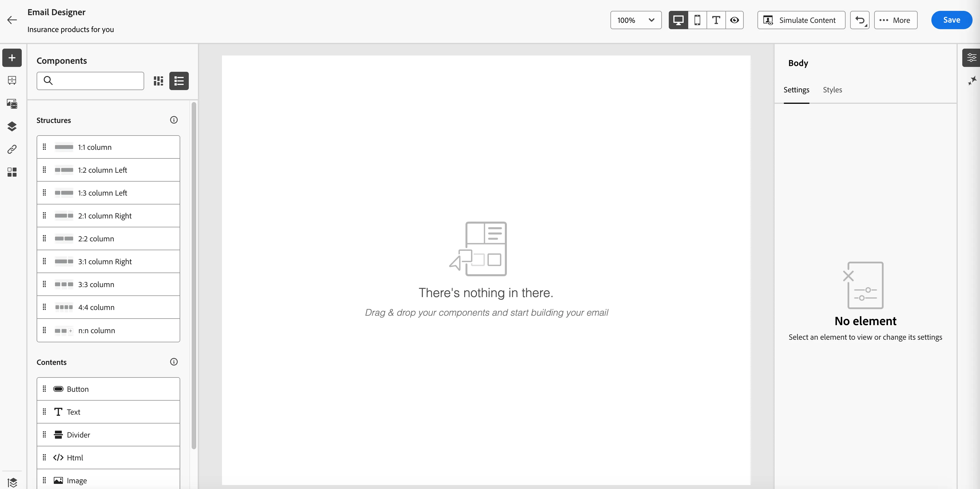Open the More options menu
980x489 pixels.
click(896, 20)
